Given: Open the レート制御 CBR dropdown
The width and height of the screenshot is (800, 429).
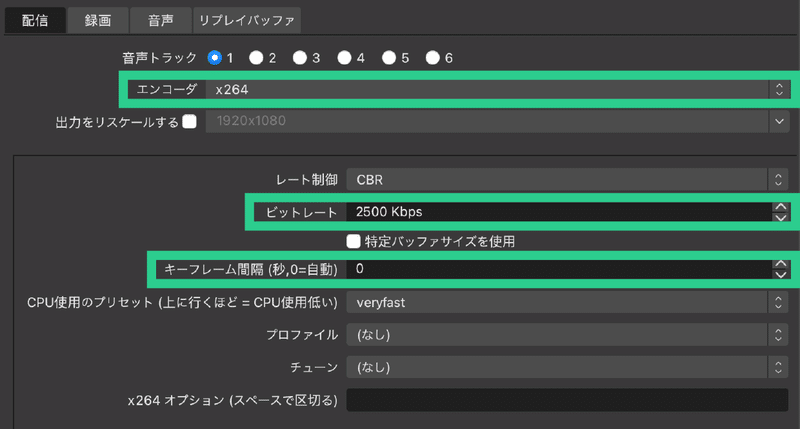Looking at the screenshot, I should 567,180.
